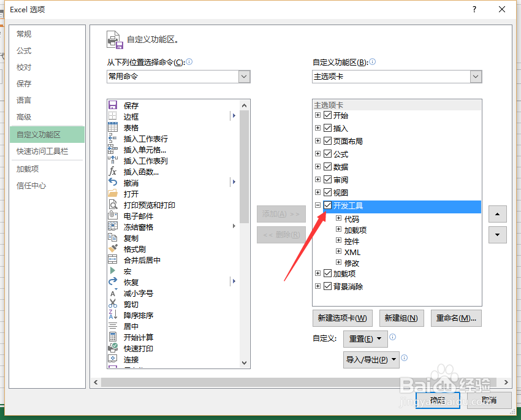
Task: Select the Freeze Panes (冻结窗格) icon
Action: coord(113,226)
